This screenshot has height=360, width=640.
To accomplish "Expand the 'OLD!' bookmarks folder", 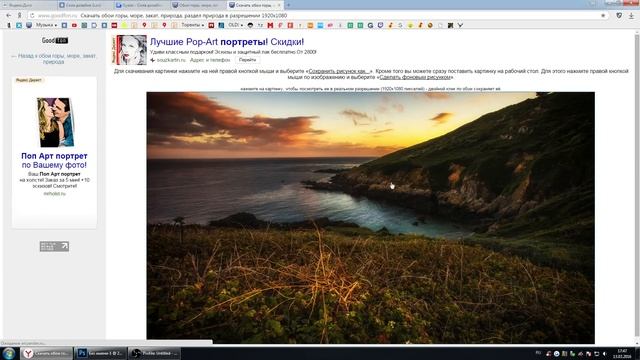I will pyautogui.click(x=235, y=25).
